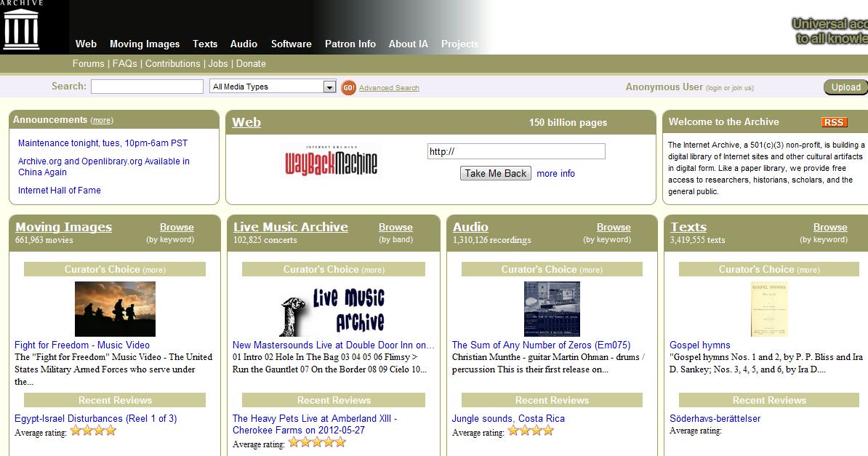
Task: Open The Sum of Any Number of Zeros (Em075)
Action: 542,345
